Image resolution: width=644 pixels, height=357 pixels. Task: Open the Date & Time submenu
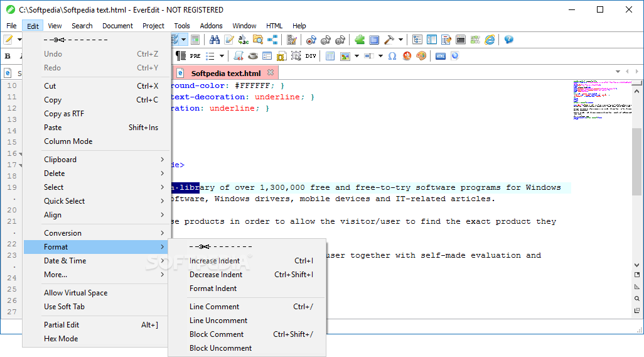97,260
